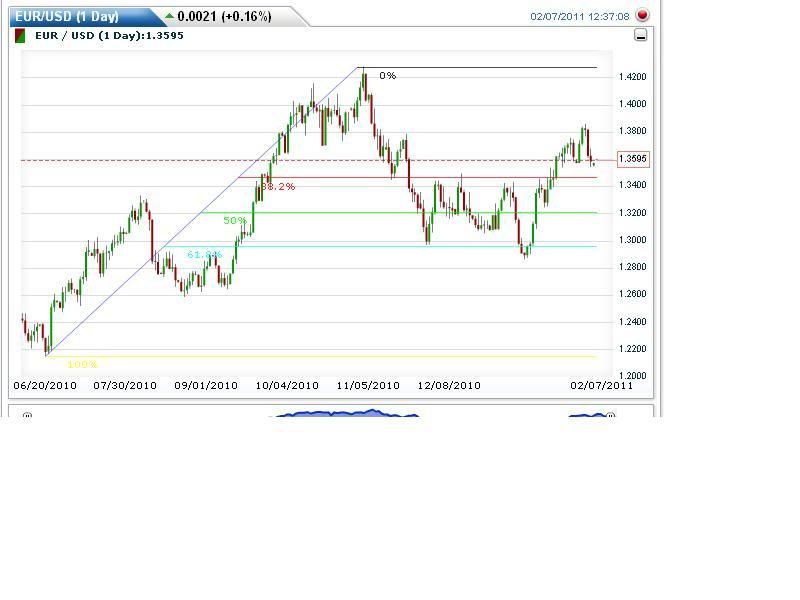Click the 11/05/2010 date axis label
Screen dimensions: 800x600
368,386
